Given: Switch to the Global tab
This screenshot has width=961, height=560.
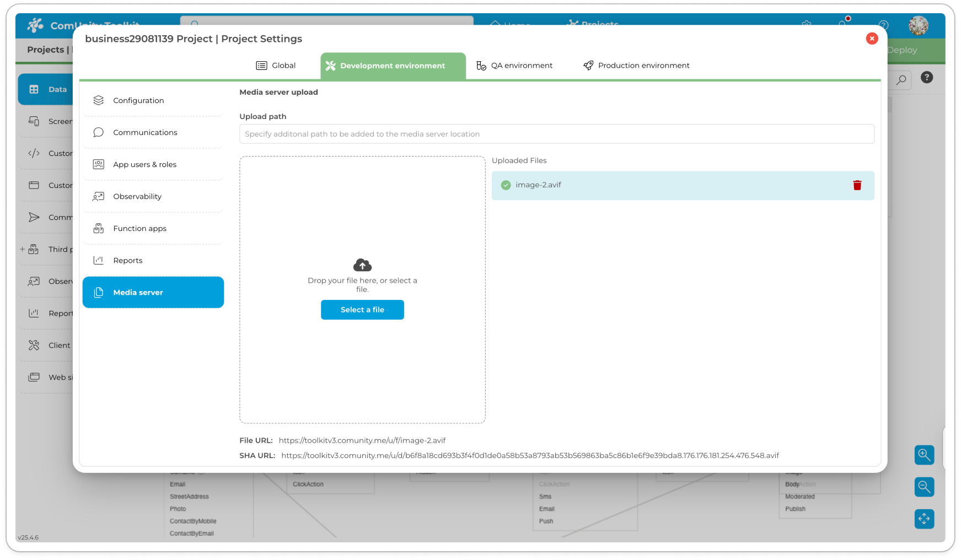Looking at the screenshot, I should click(276, 66).
